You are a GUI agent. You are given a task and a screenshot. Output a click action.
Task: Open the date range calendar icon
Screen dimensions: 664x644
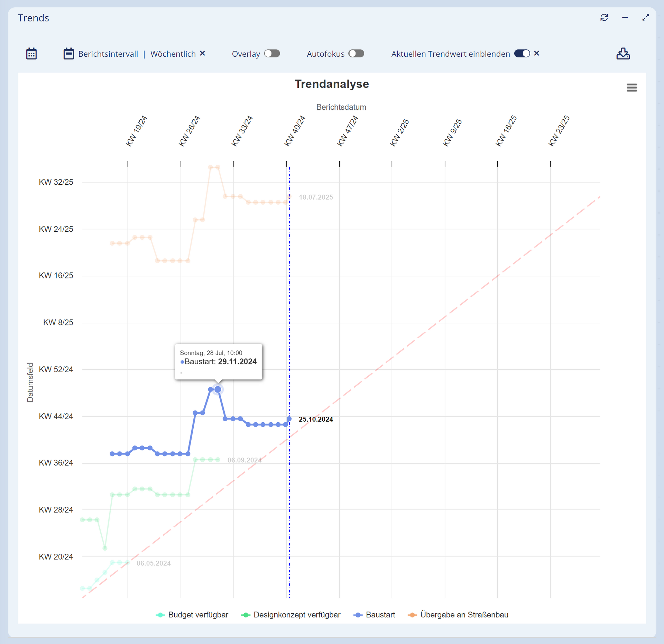pyautogui.click(x=31, y=54)
